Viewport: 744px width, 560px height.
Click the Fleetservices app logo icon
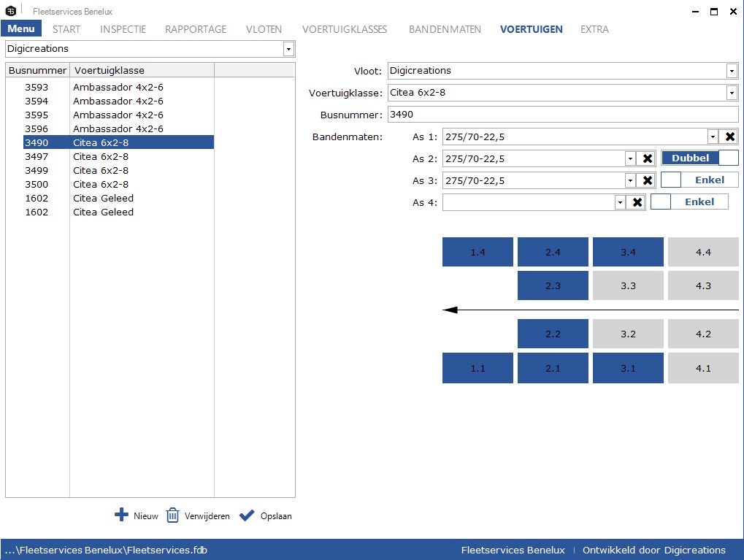pos(11,12)
